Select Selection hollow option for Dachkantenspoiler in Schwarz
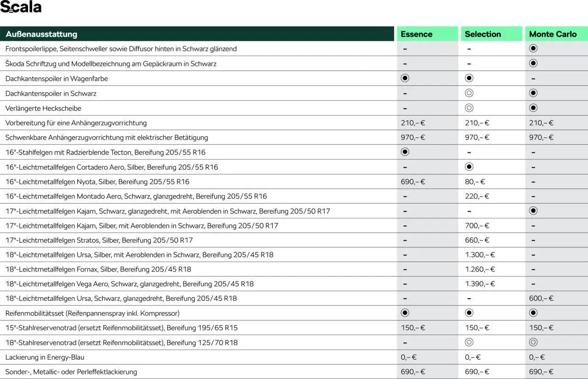This screenshot has width=588, height=379. [x=469, y=93]
